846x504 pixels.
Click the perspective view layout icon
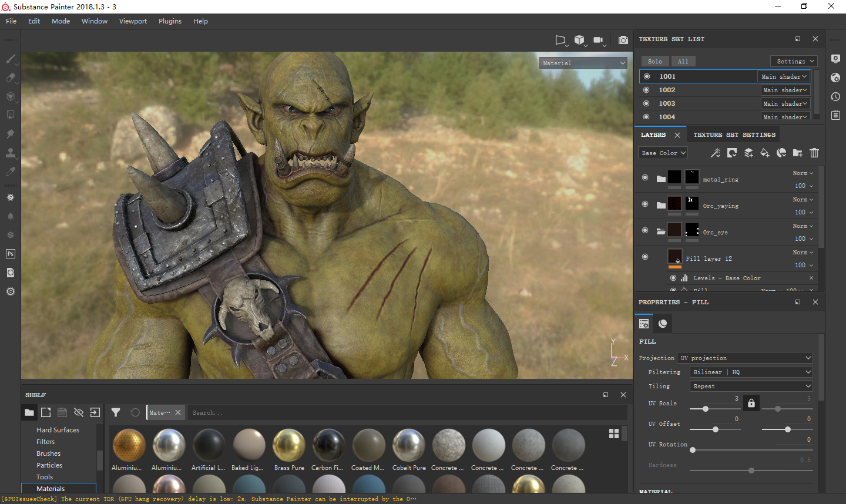click(x=561, y=40)
